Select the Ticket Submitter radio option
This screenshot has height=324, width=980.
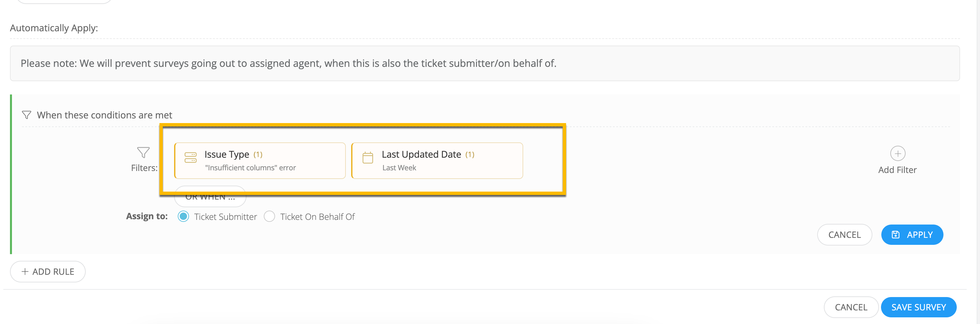click(183, 216)
